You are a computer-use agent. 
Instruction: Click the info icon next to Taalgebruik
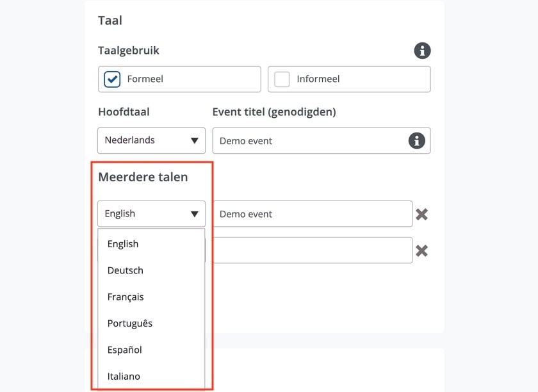pos(422,51)
